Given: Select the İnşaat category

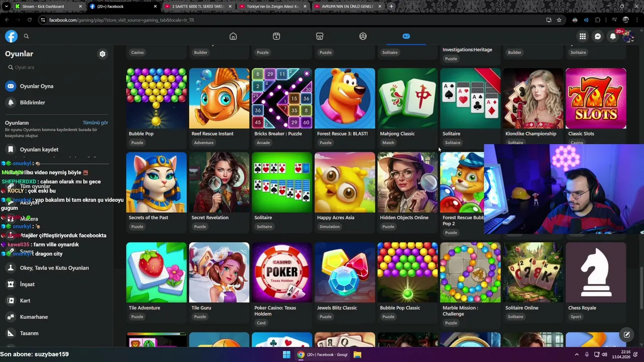Looking at the screenshot, I should [x=56, y=285].
